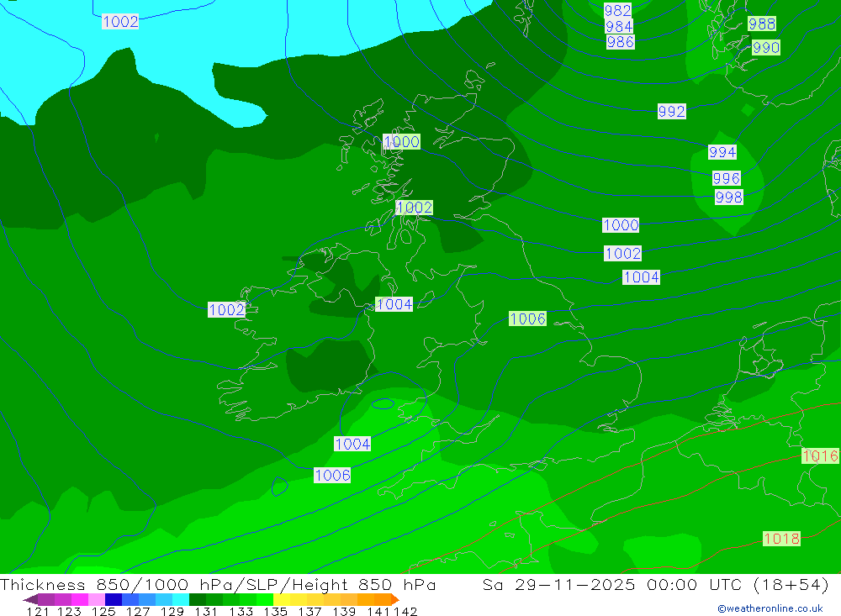841x616 pixels.
Task: Click the darkest green legend swatch
Action: click(197, 599)
